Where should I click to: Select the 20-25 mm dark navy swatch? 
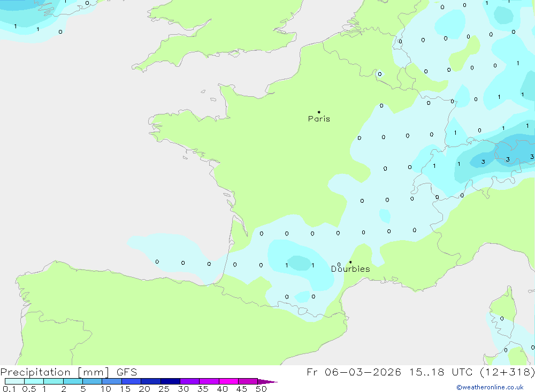tap(150, 381)
